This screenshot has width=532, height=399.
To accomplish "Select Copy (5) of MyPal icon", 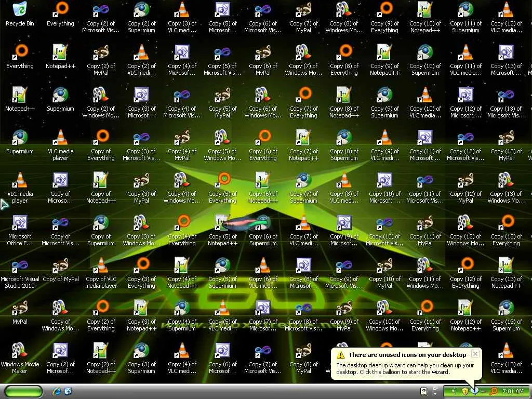I will (222, 102).
